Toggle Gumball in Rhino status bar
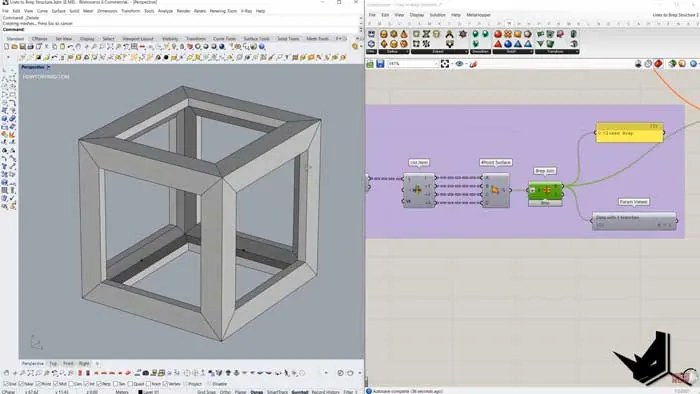 click(300, 392)
